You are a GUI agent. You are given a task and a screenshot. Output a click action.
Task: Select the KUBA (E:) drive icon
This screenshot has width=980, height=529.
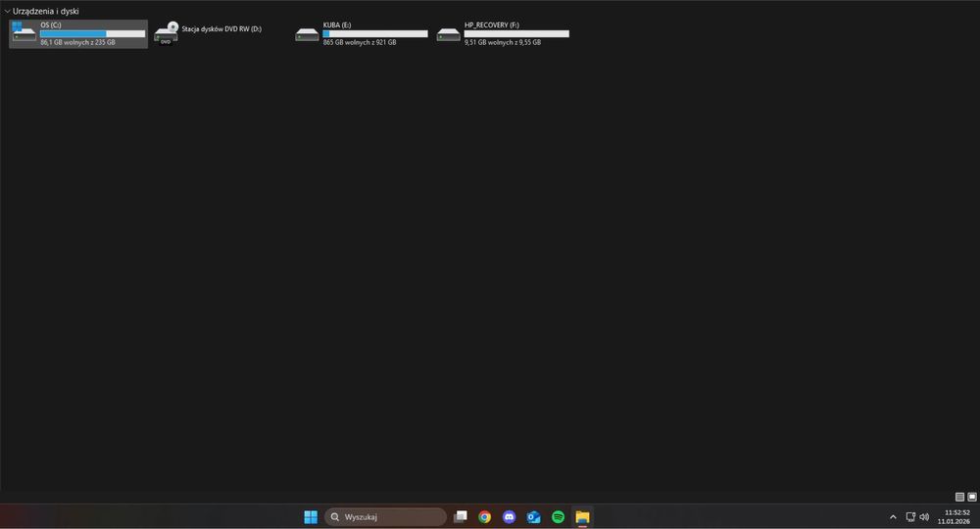(307, 34)
